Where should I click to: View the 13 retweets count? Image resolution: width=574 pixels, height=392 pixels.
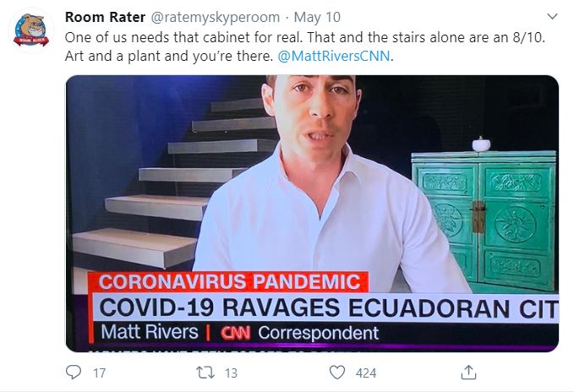click(x=231, y=373)
